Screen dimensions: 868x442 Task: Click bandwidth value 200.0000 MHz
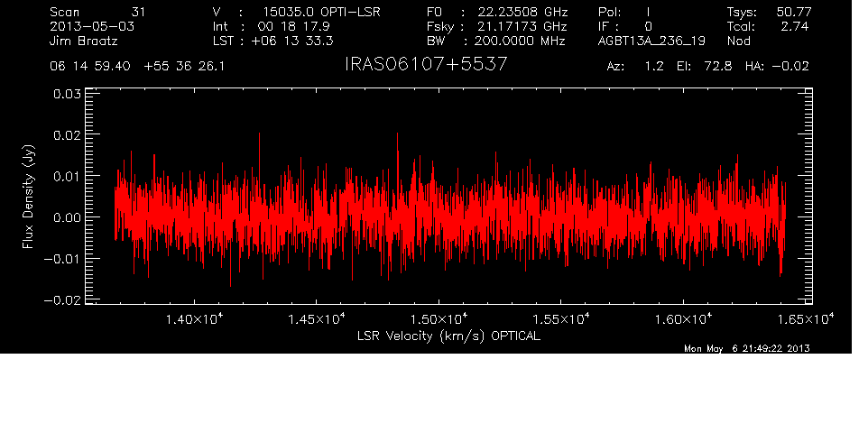pyautogui.click(x=520, y=41)
